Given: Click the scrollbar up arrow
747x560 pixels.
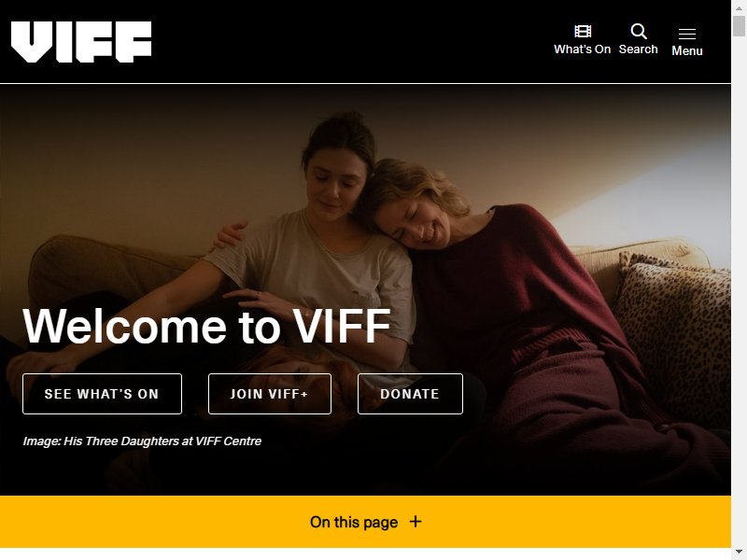Looking at the screenshot, I should [x=739, y=7].
